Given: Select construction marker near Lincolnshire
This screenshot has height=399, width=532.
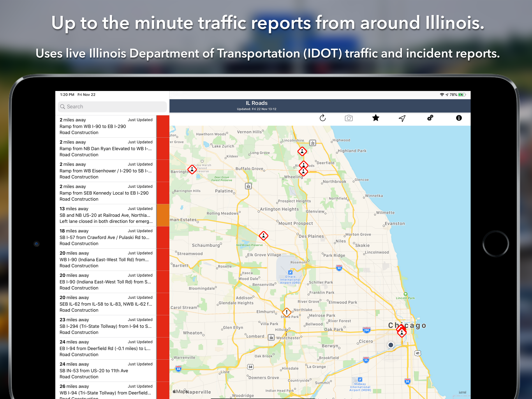Looking at the screenshot, I should point(302,151).
